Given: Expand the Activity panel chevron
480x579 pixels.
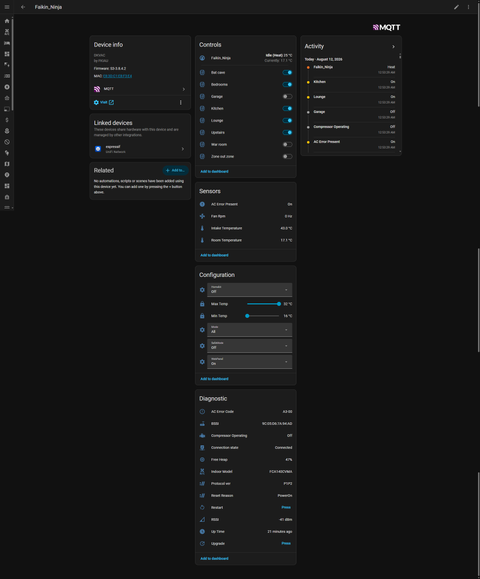Looking at the screenshot, I should (393, 47).
